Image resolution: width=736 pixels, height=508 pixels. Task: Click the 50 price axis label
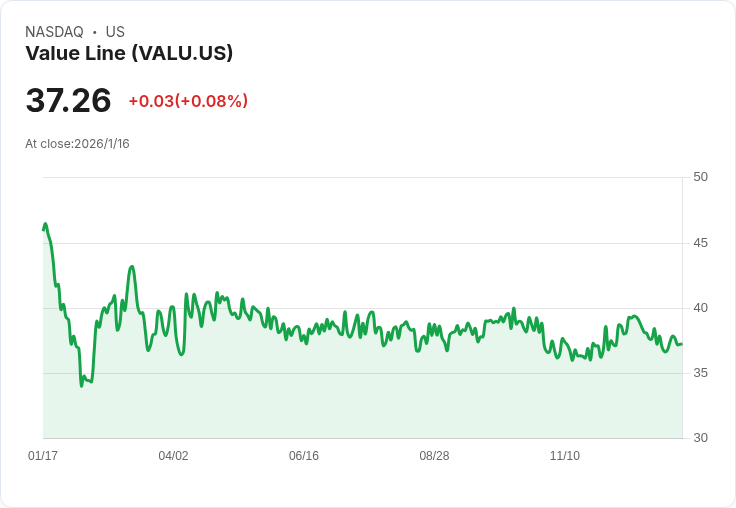tap(700, 177)
